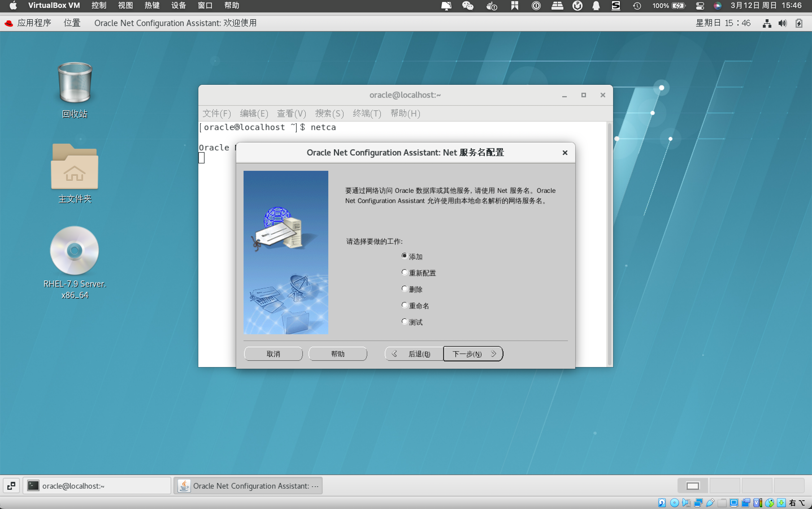The width and height of the screenshot is (812, 509).
Task: Open the macOS 热键 menu
Action: tap(152, 5)
